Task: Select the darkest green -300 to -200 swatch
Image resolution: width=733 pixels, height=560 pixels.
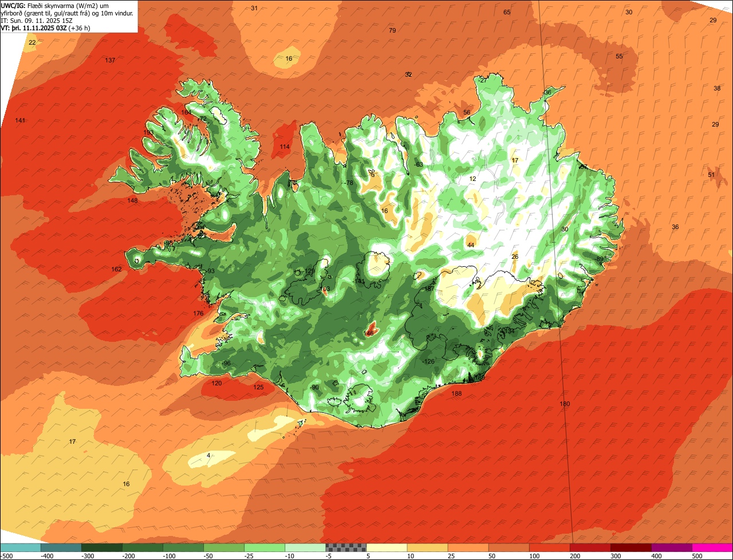Action: (x=101, y=547)
